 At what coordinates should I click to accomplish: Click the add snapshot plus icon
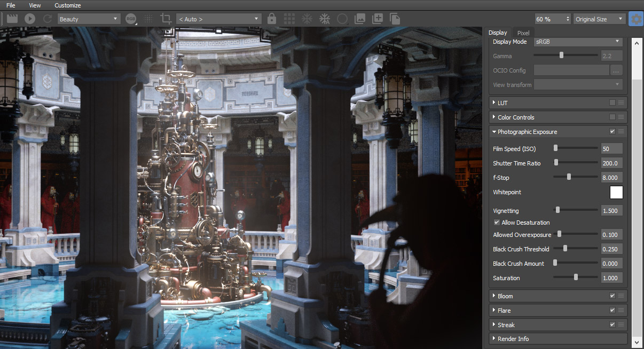(x=378, y=19)
